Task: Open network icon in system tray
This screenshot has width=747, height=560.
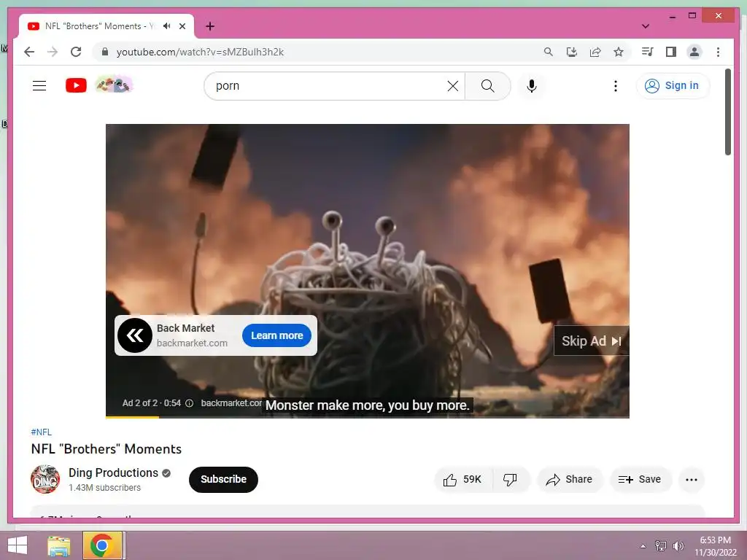Action: pos(660,546)
